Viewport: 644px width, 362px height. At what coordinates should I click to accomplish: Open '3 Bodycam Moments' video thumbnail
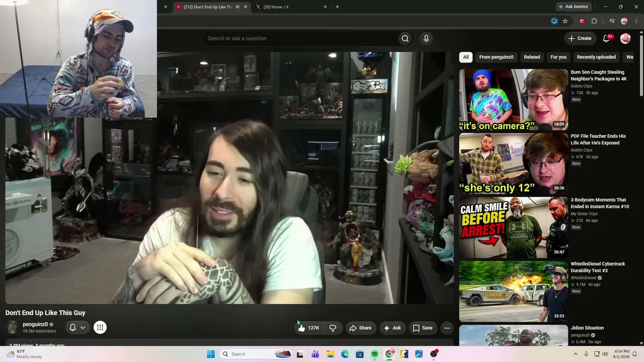click(513, 227)
